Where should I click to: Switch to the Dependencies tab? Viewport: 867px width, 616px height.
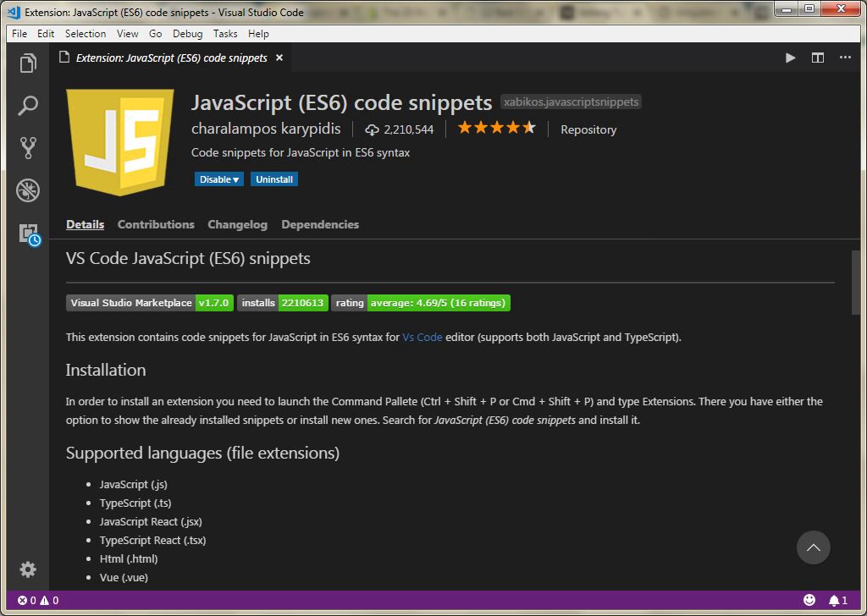[320, 224]
